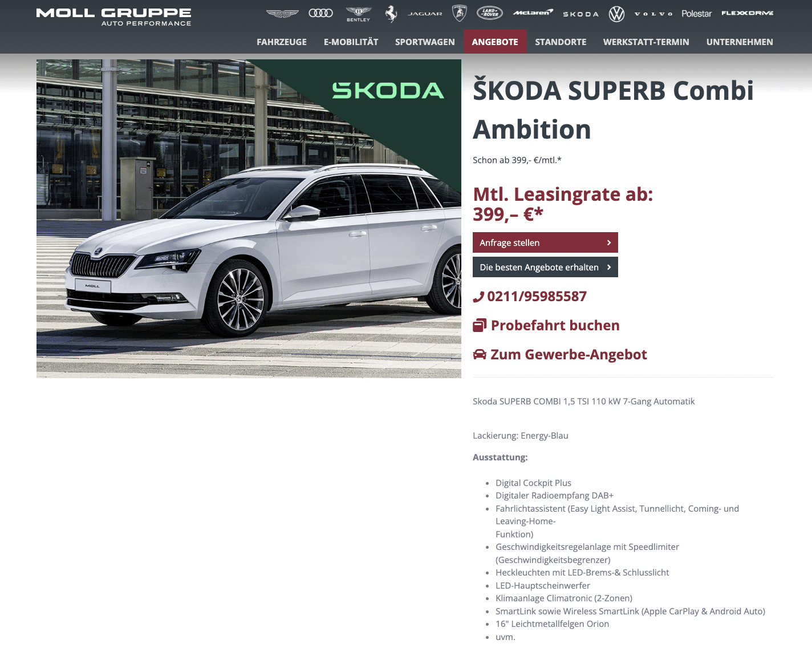Select the Bentley winged logo
This screenshot has width=812, height=648.
click(359, 14)
